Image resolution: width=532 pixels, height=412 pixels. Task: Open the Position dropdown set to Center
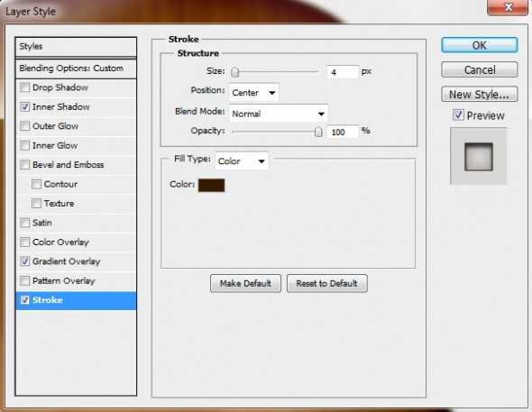pos(253,93)
